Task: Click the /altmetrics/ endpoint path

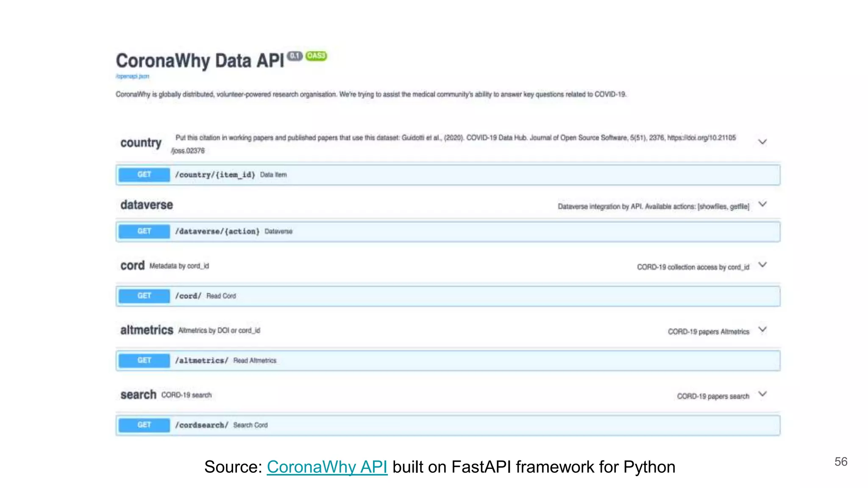Action: (x=202, y=360)
